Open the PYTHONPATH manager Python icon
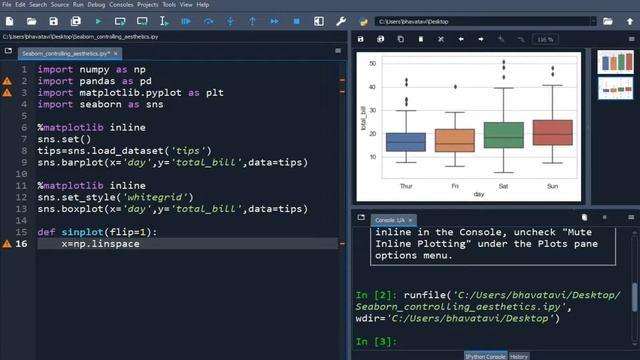The width and height of the screenshot is (640, 360). [363, 21]
